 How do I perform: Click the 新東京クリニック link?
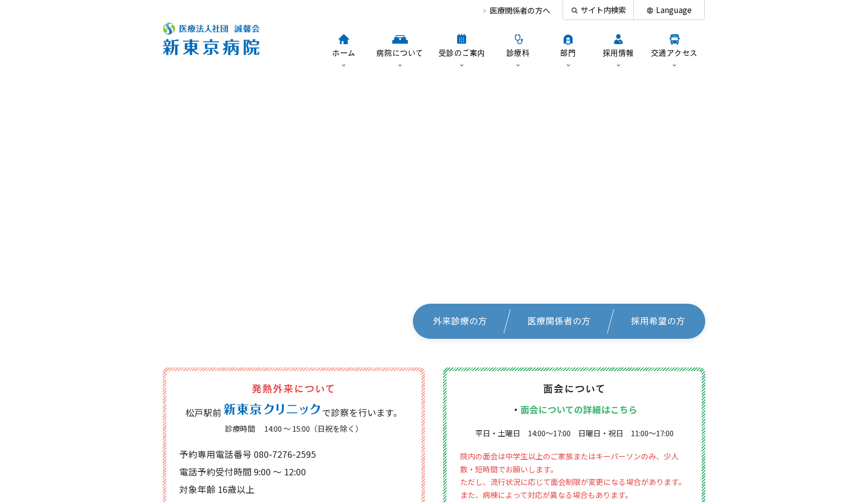(x=271, y=410)
